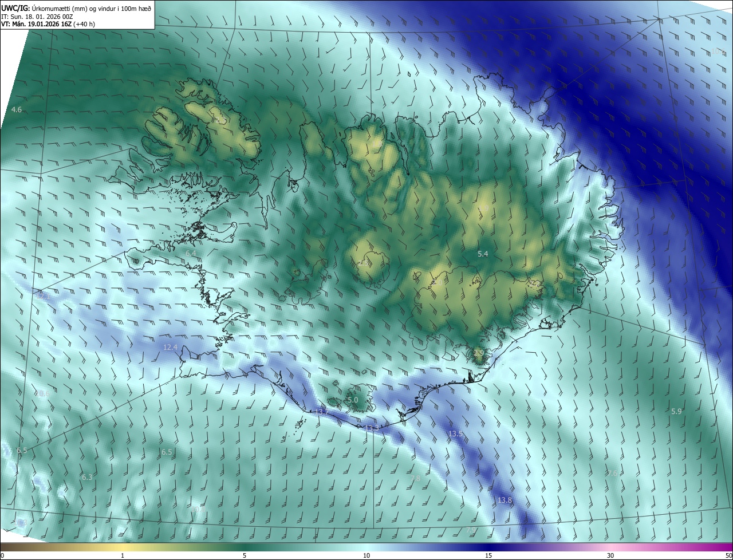Click the 10 tick on the colour scale
Screen dimensions: 733x560
(x=366, y=555)
